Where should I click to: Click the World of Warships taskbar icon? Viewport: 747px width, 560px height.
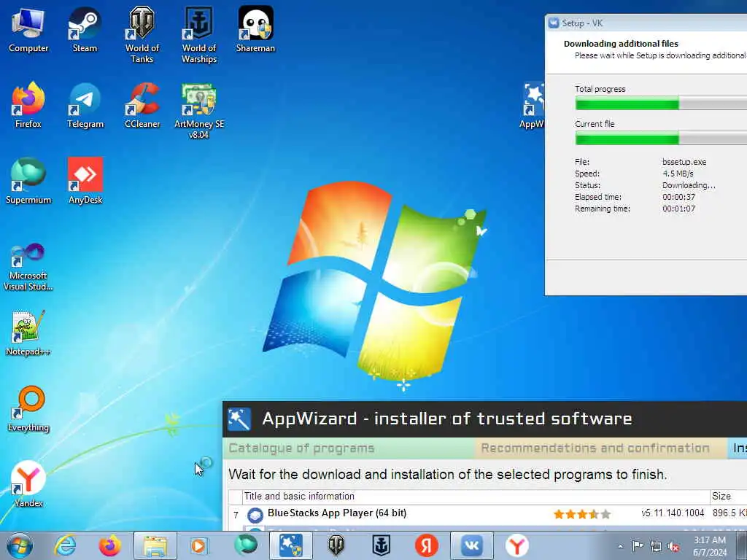381,545
